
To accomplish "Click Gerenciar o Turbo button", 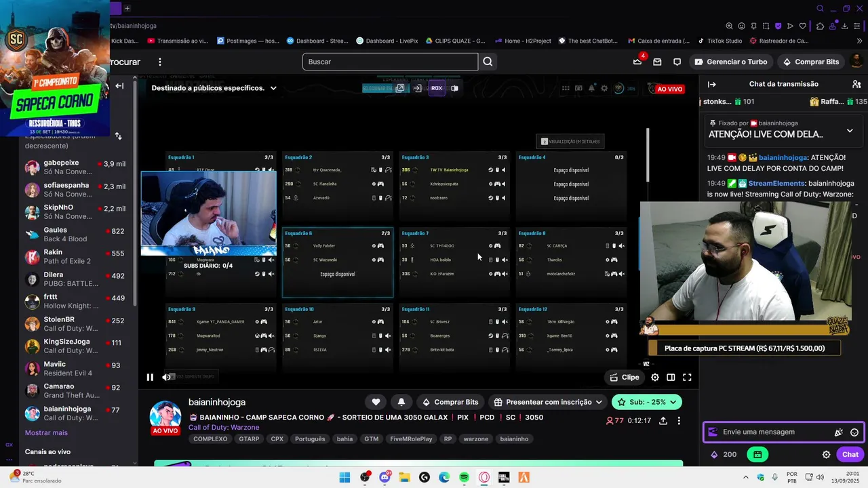I will click(731, 62).
